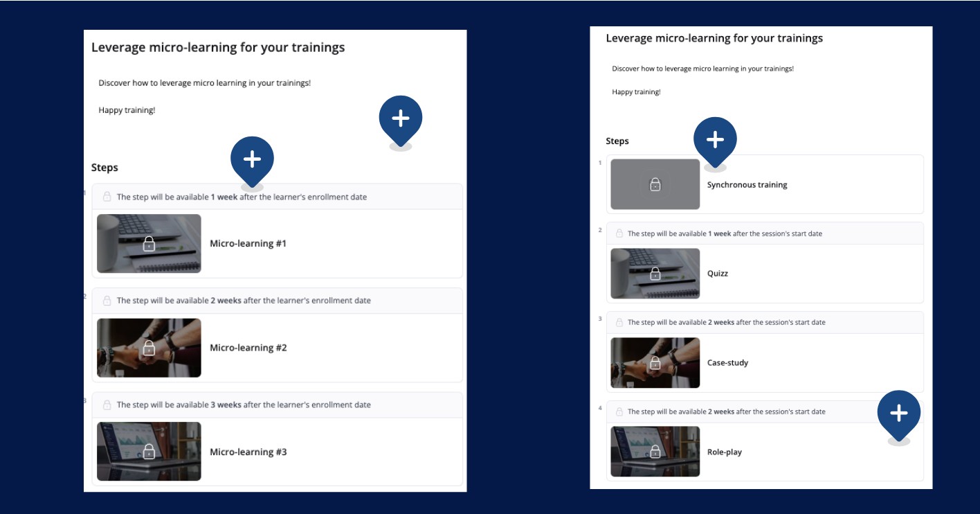Click the padlock icon on Micro-learning #2 thumbnail
Screen dimensions: 980x514
pos(149,348)
